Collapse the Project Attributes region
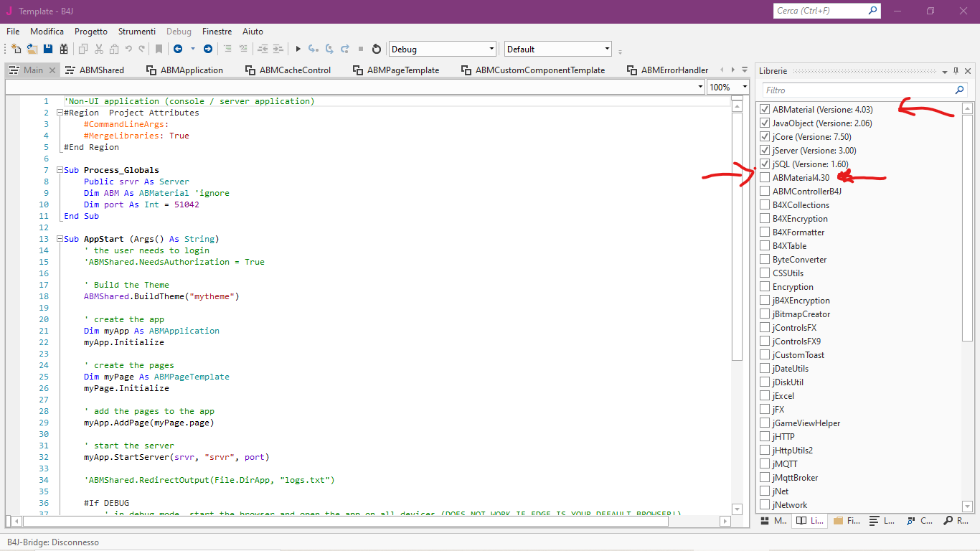The height and width of the screenshot is (551, 980). pyautogui.click(x=60, y=113)
